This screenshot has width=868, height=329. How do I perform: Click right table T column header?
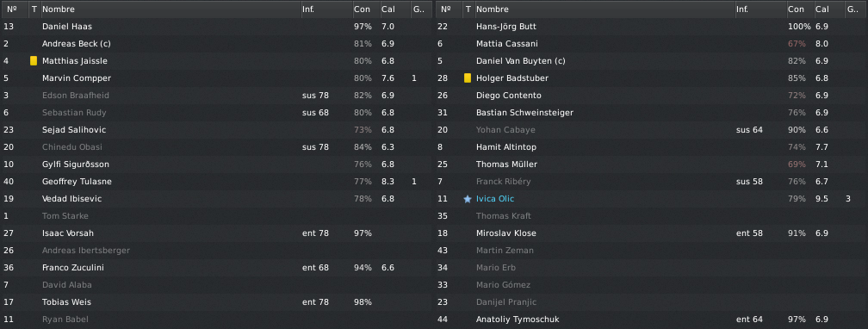[468, 9]
